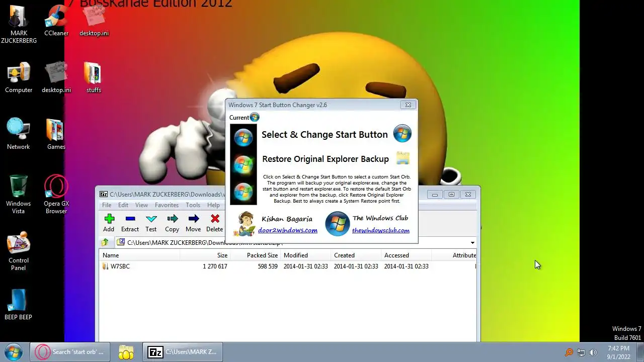Select the stuffs folder desktop icon
This screenshot has width=644, height=362.
click(94, 78)
